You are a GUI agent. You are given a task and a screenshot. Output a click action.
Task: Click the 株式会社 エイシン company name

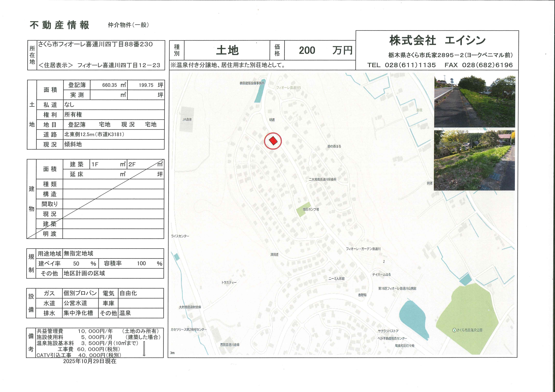pos(437,41)
